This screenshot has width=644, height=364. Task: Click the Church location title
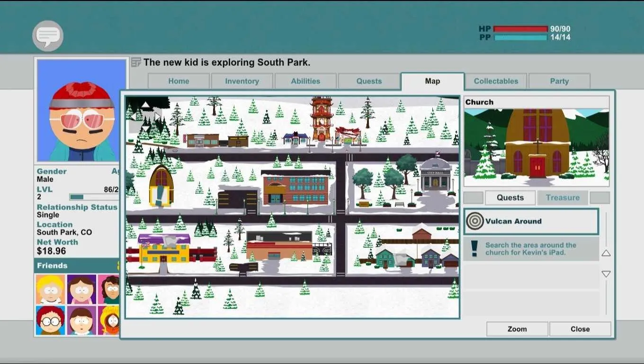[479, 102]
